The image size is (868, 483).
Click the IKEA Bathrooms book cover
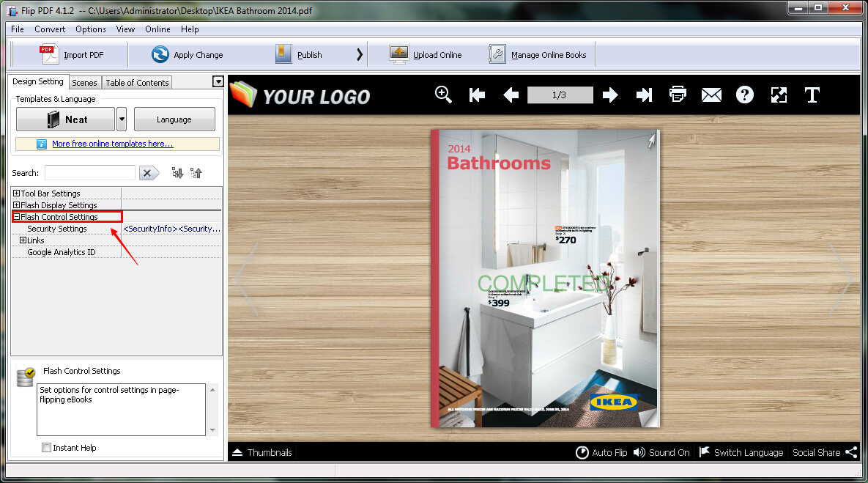[545, 279]
